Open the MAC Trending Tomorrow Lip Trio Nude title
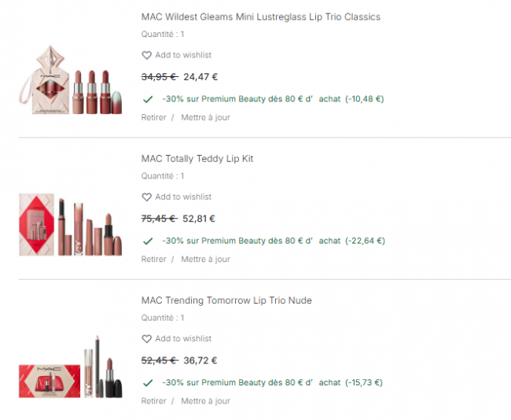Viewport: 511px width, 420px height. (226, 300)
